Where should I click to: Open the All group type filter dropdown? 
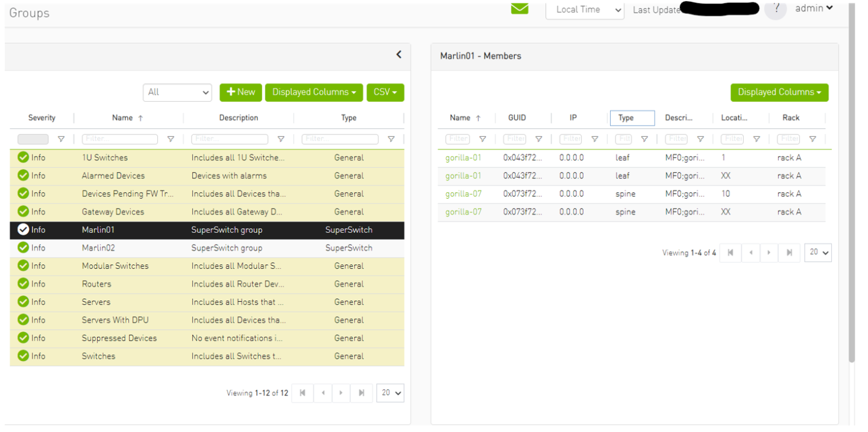[x=177, y=92]
